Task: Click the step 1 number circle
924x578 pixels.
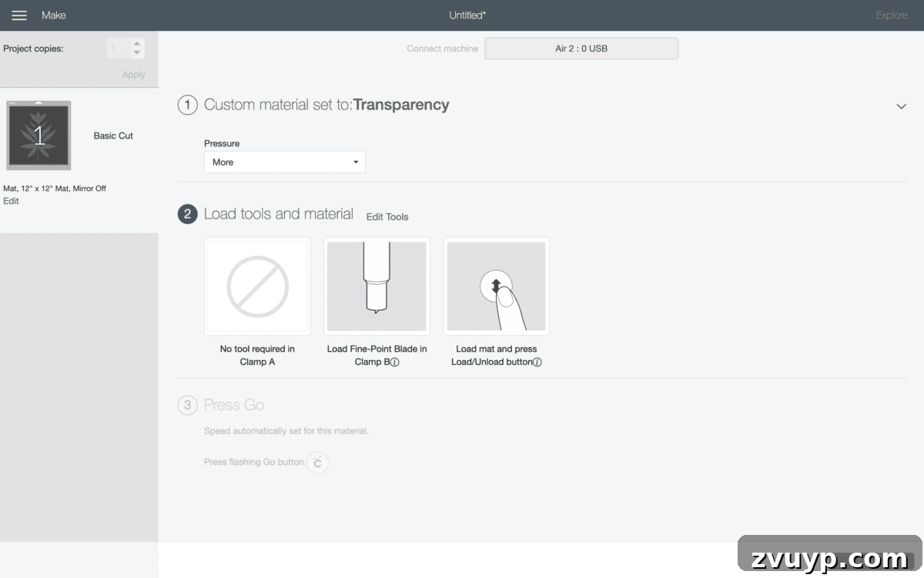Action: tap(188, 105)
